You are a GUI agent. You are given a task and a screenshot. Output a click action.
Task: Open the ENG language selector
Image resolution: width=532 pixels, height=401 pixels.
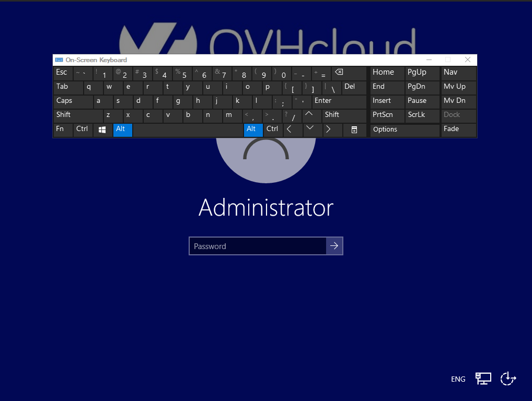pos(458,379)
